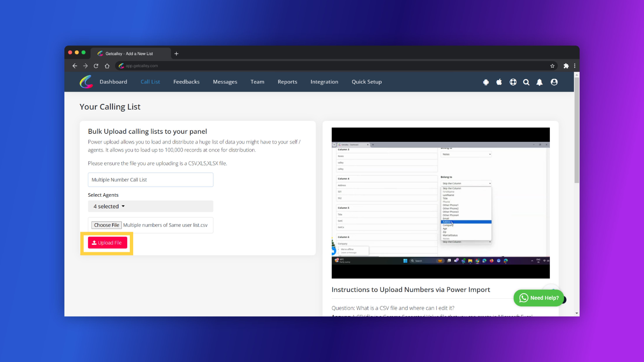Go back with browser back arrow
The image size is (644, 362).
click(x=74, y=66)
